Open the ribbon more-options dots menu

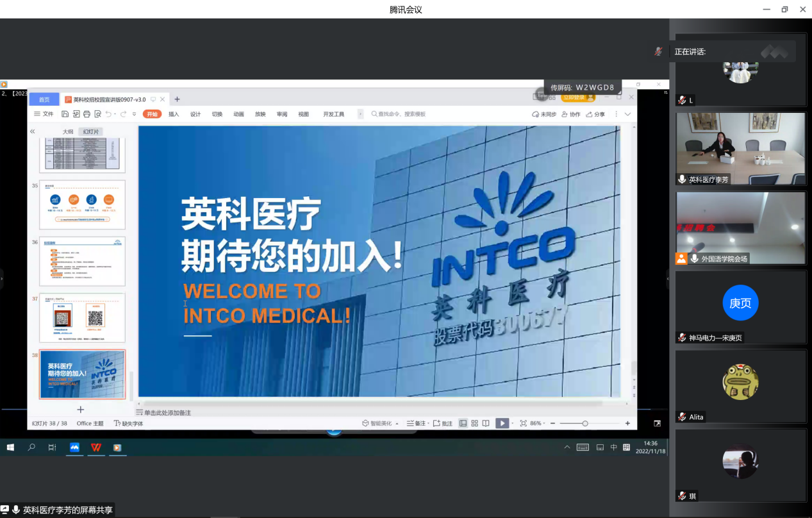(617, 114)
